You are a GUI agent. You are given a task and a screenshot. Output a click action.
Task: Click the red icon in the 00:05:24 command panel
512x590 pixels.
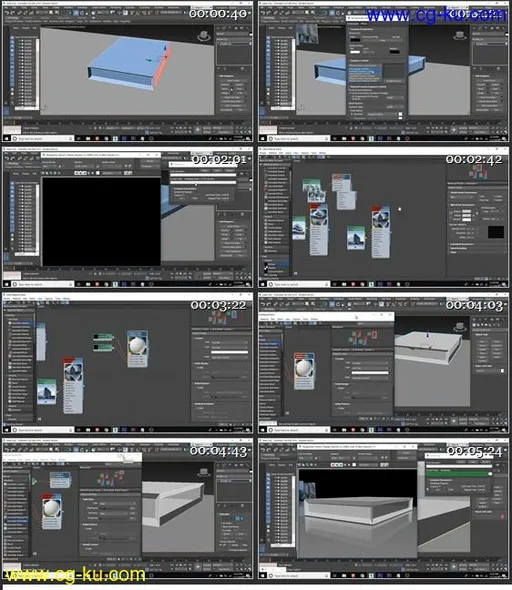tap(502, 517)
